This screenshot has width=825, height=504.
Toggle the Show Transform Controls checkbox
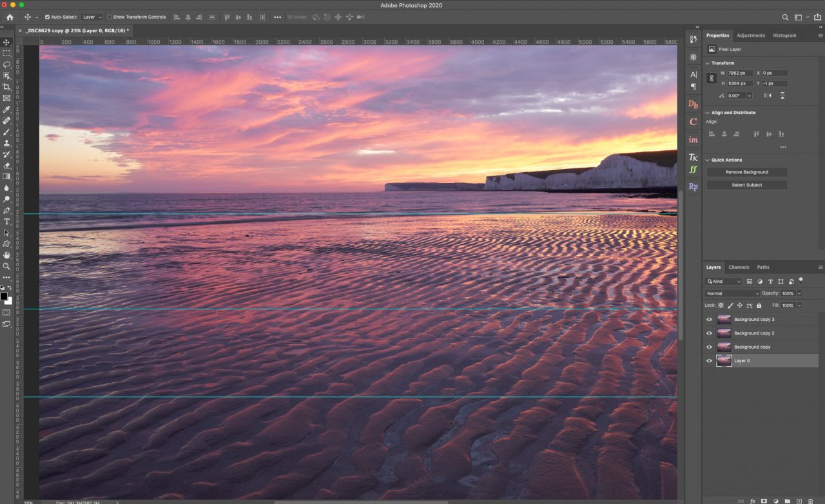110,17
